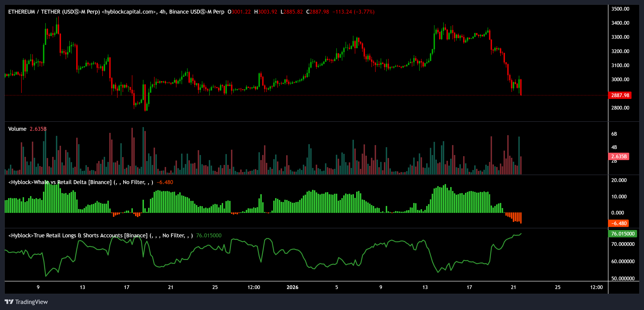Click the open price value O3001.22
This screenshot has width=644, height=310.
[239, 12]
